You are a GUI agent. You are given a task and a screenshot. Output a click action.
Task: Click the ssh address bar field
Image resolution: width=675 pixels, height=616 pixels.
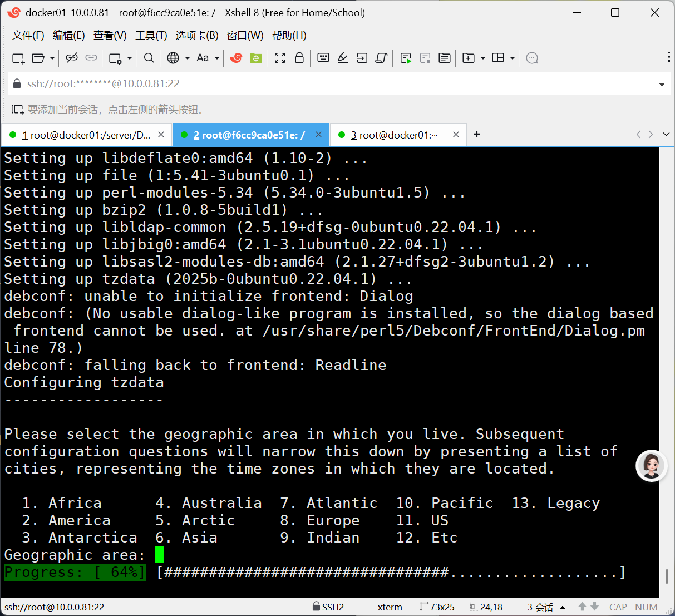(x=338, y=84)
